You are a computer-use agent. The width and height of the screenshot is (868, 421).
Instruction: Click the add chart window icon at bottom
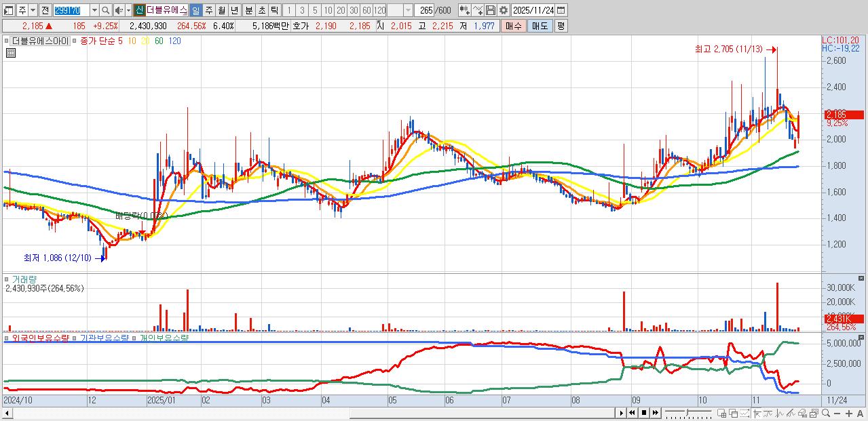(x=722, y=414)
